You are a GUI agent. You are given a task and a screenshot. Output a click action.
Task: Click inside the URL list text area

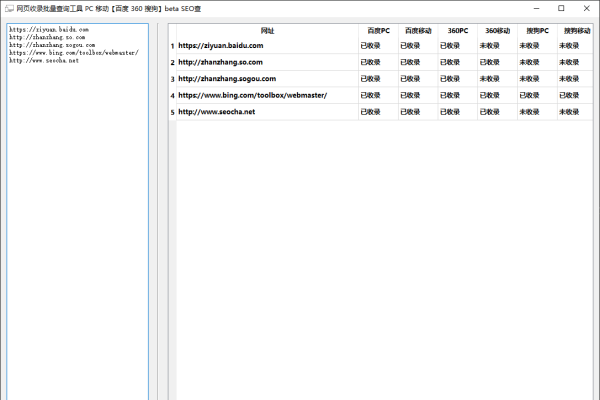[77, 220]
